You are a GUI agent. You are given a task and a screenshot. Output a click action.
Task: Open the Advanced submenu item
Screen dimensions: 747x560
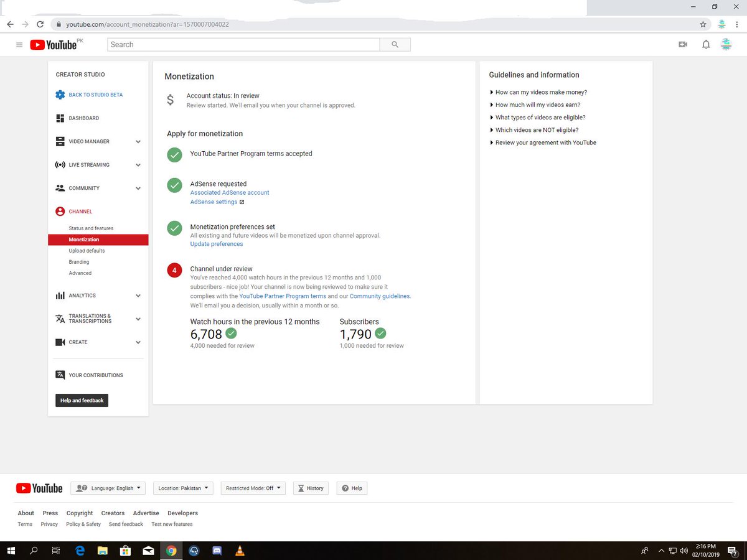pyautogui.click(x=80, y=273)
